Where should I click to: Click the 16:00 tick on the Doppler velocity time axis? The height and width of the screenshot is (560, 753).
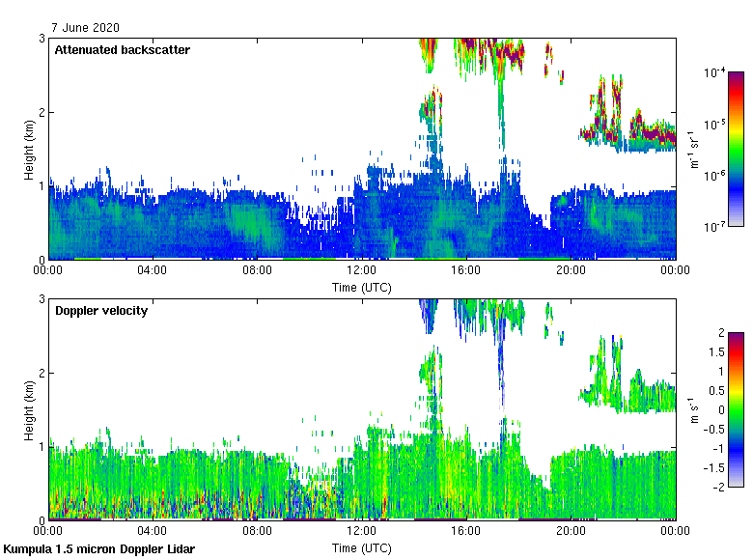[466, 520]
